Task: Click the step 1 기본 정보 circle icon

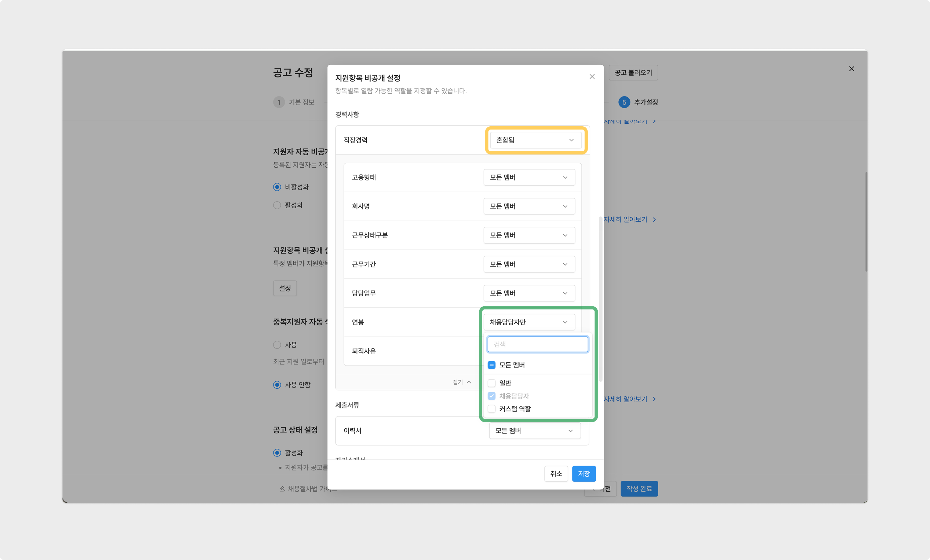Action: (279, 102)
